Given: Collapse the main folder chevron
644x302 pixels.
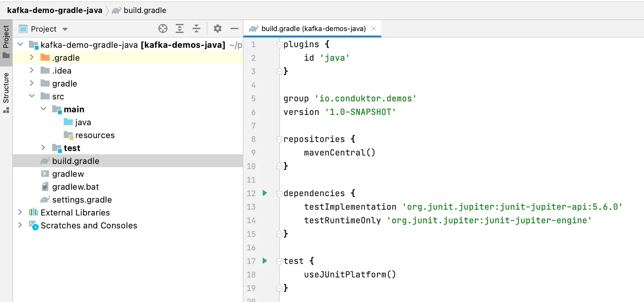Looking at the screenshot, I should pos(43,109).
